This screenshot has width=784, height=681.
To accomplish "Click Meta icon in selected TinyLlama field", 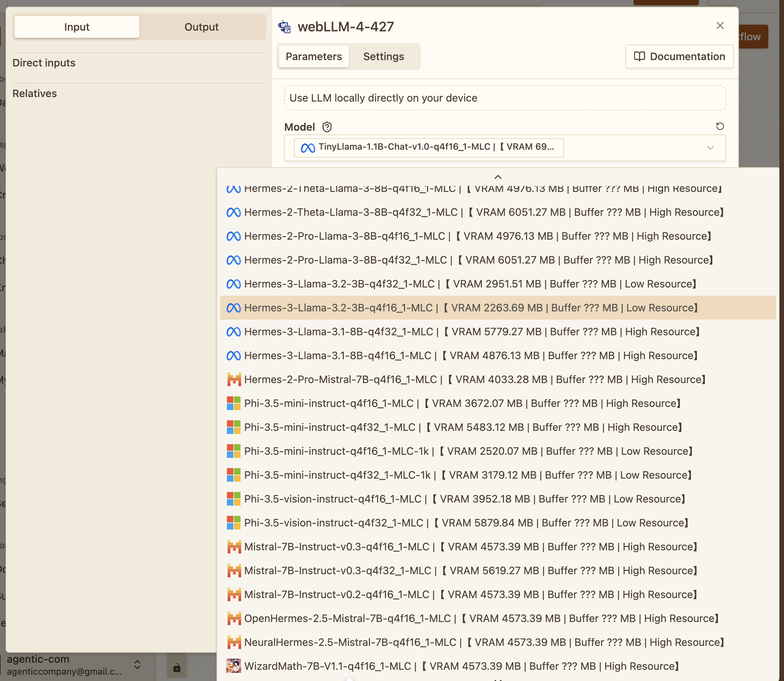I will tap(308, 148).
